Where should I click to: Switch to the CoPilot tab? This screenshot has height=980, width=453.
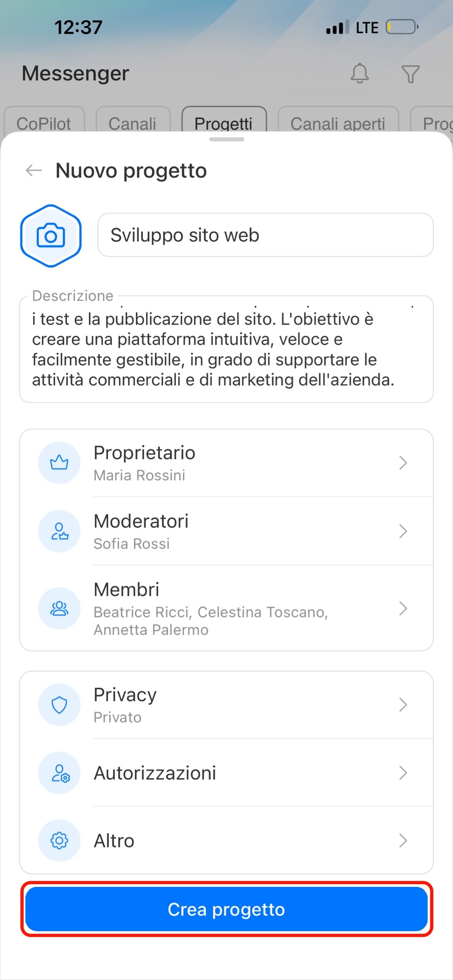click(x=44, y=123)
